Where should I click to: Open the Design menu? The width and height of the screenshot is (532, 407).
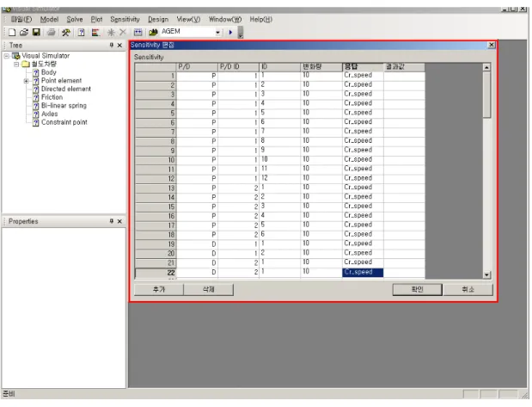point(158,20)
